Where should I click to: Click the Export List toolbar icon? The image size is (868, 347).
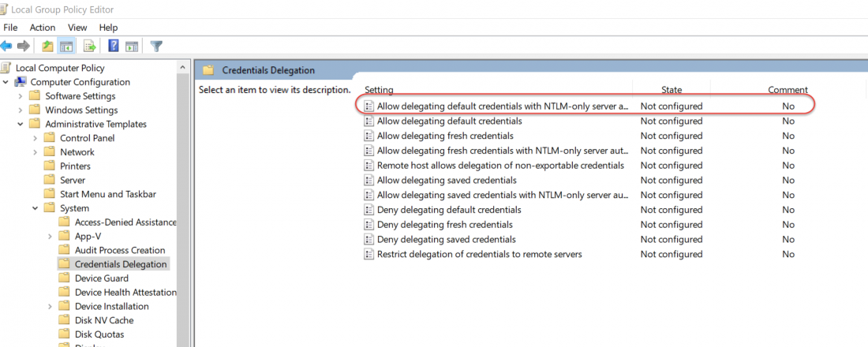90,46
